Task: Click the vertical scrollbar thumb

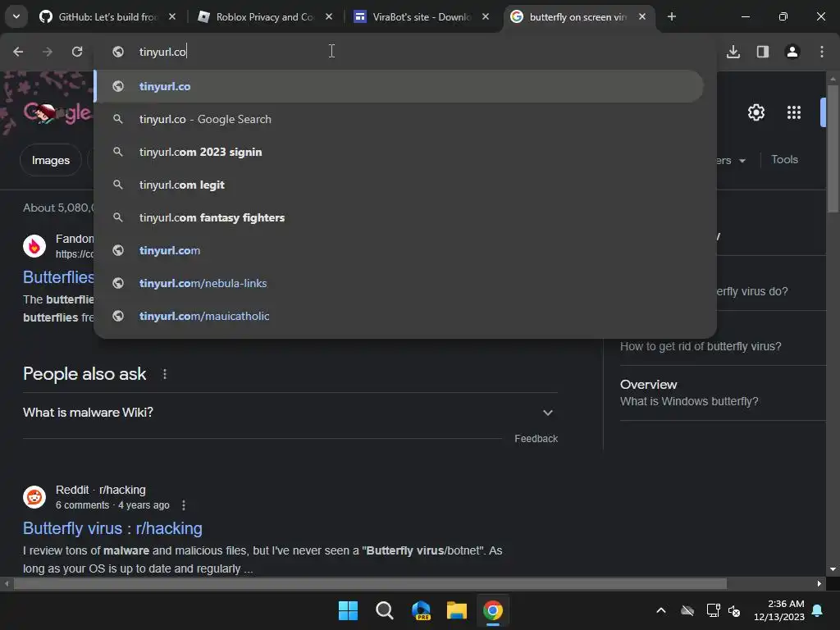Action: pos(833,148)
